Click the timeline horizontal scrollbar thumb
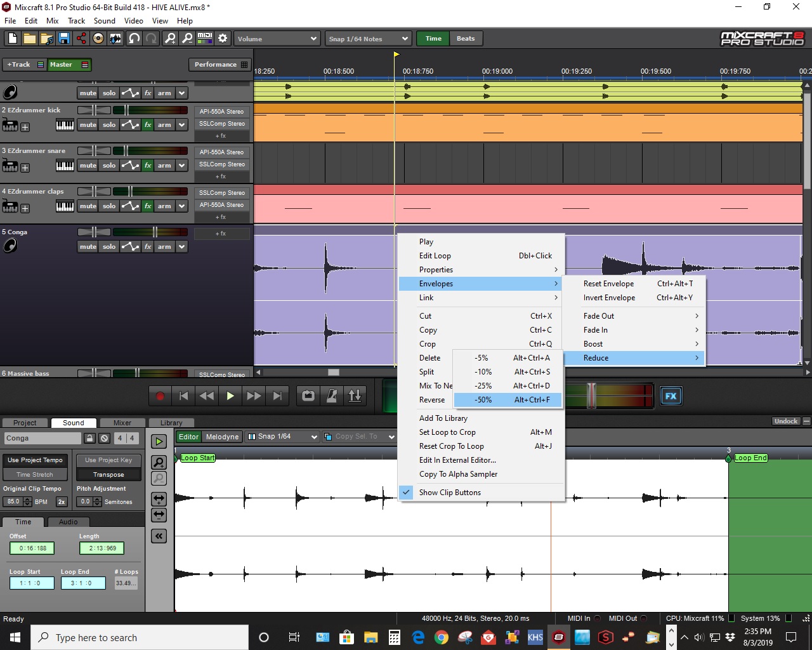The image size is (812, 650). coord(333,373)
